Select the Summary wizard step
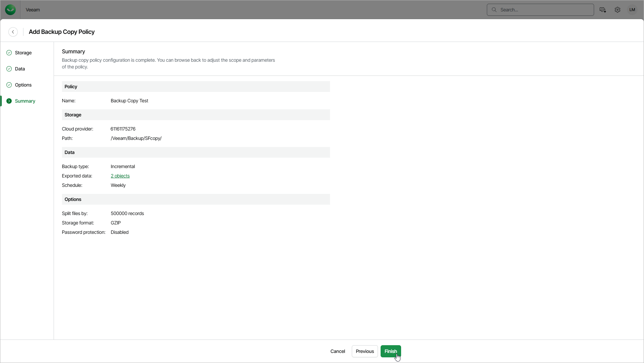This screenshot has width=644, height=363. (x=25, y=101)
